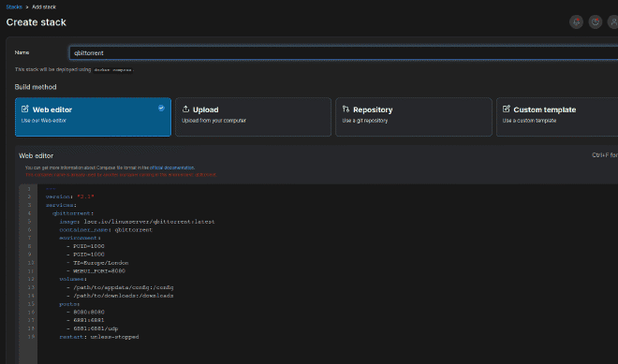Select the Web editor build method
This screenshot has width=618, height=364.
(x=93, y=117)
